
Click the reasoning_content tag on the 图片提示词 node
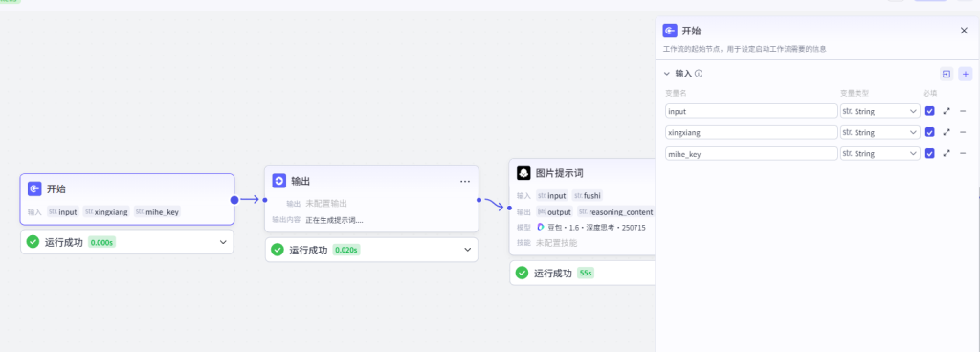coord(615,211)
